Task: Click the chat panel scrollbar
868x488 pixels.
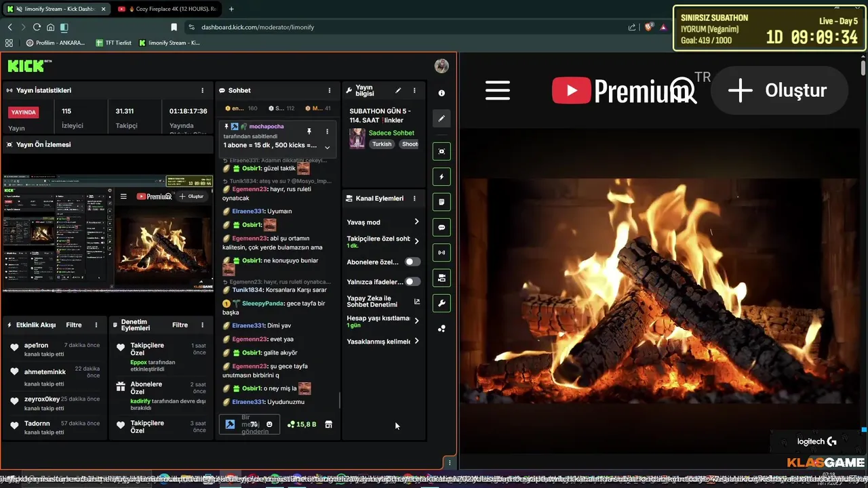Action: point(339,400)
